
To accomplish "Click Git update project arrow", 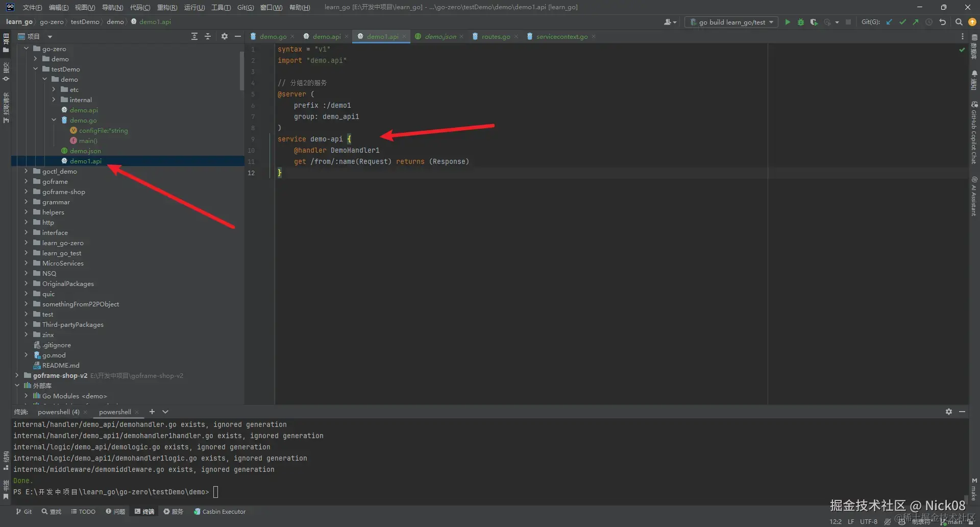I will pyautogui.click(x=889, y=22).
